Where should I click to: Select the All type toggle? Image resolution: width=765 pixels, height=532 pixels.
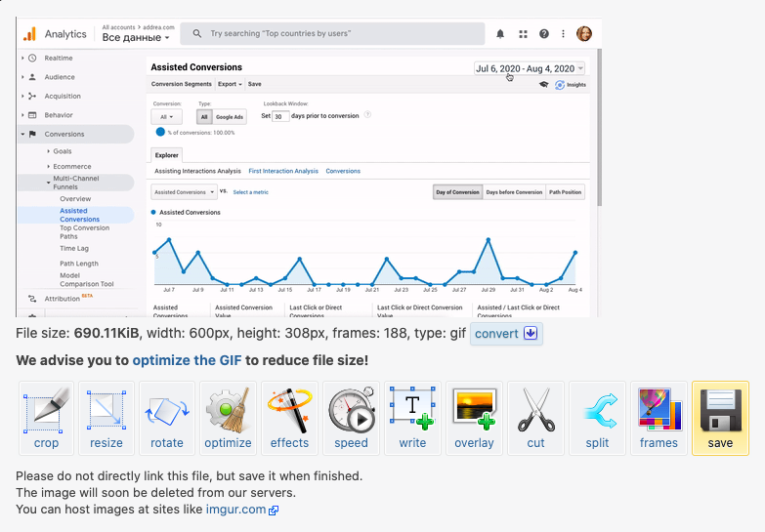(x=204, y=117)
